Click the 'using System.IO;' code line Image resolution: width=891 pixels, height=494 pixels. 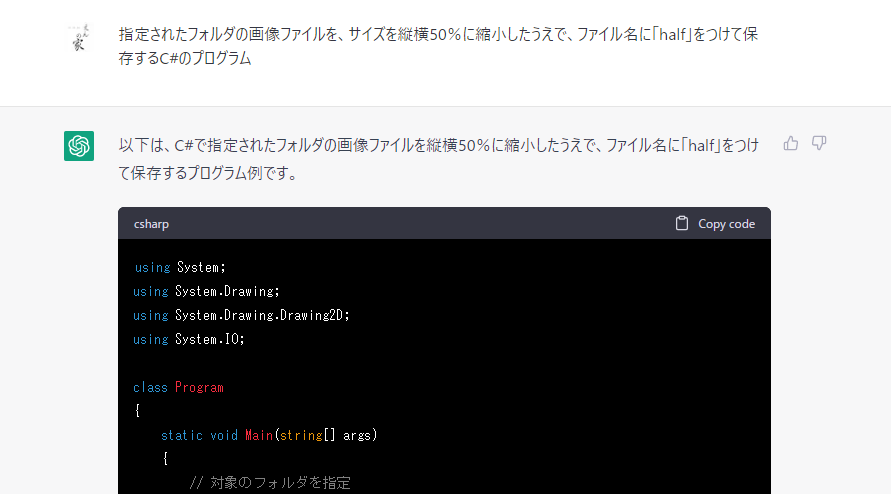[x=189, y=339]
